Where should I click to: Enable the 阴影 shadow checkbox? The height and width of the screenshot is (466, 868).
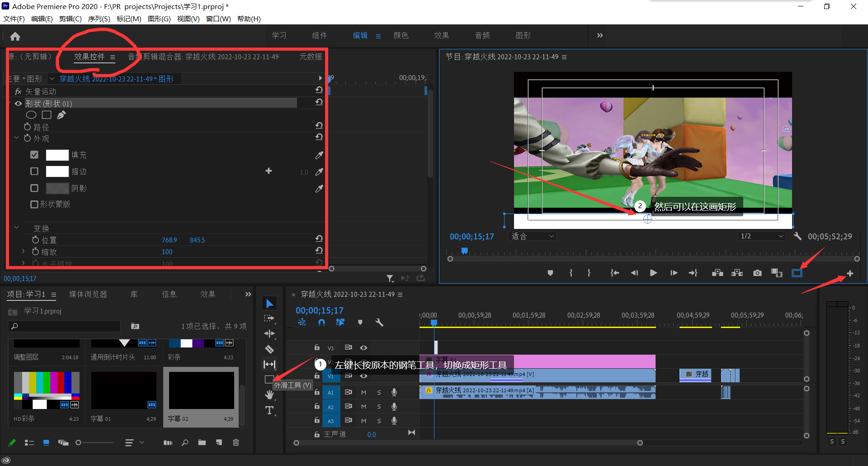pos(34,188)
